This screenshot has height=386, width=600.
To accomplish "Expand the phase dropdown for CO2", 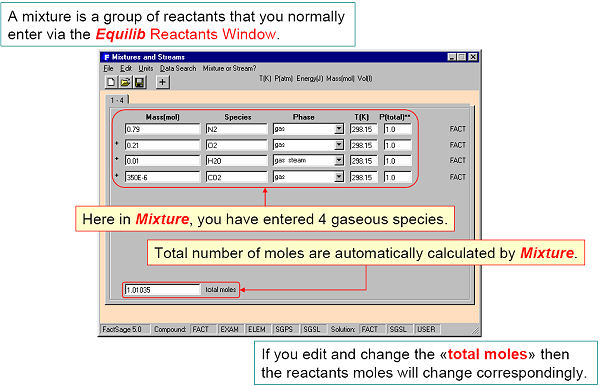I will click(339, 177).
